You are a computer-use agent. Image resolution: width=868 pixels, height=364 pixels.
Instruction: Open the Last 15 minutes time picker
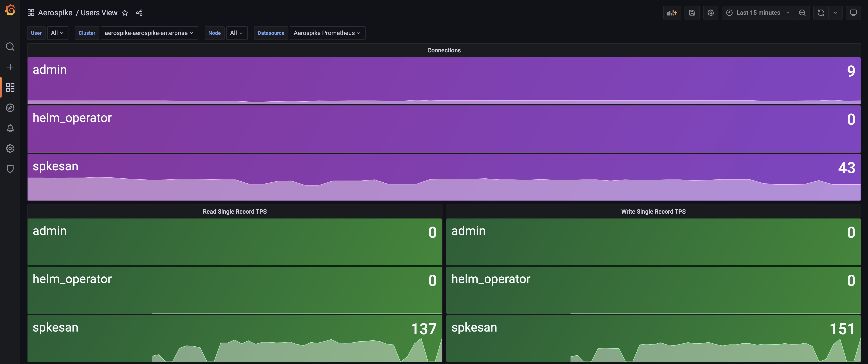point(758,13)
